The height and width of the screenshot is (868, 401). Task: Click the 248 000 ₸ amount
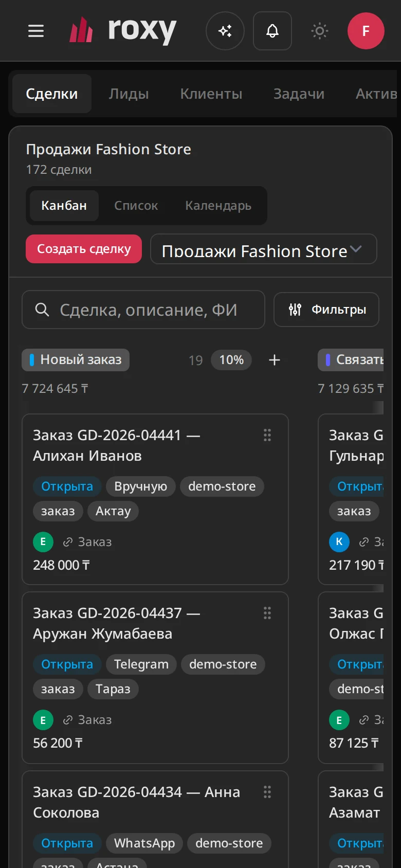pos(62,565)
